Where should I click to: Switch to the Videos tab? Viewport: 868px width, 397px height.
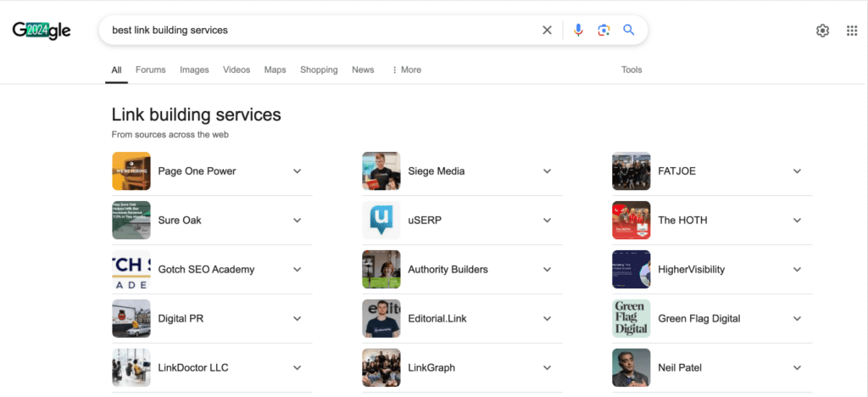pyautogui.click(x=236, y=70)
